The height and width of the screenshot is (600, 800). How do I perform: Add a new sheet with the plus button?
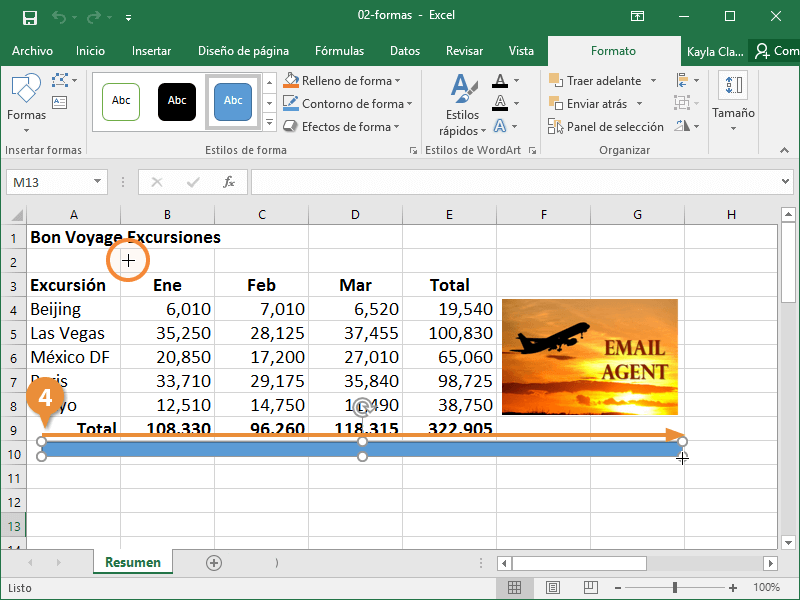pyautogui.click(x=213, y=563)
